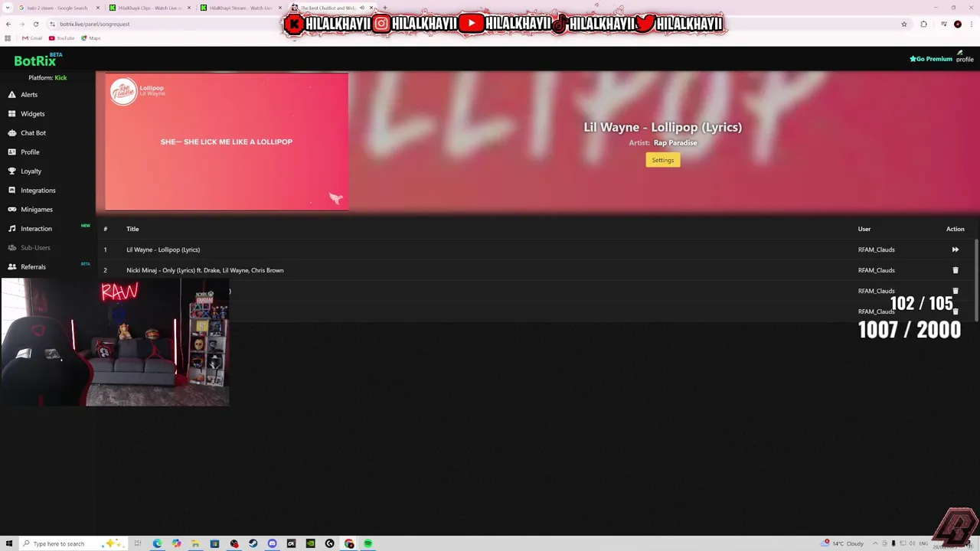
Task: Click the Go Premium link
Action: [x=930, y=59]
